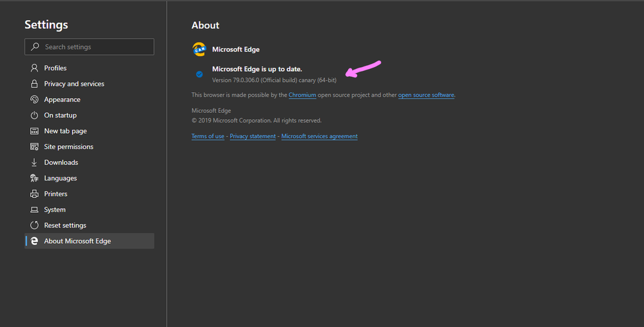Open Downloads settings

pyautogui.click(x=90, y=163)
